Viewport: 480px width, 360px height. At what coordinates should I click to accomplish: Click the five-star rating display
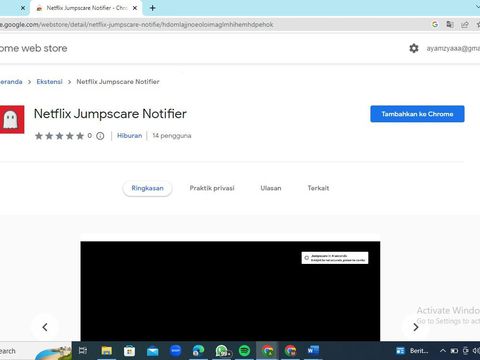(59, 136)
